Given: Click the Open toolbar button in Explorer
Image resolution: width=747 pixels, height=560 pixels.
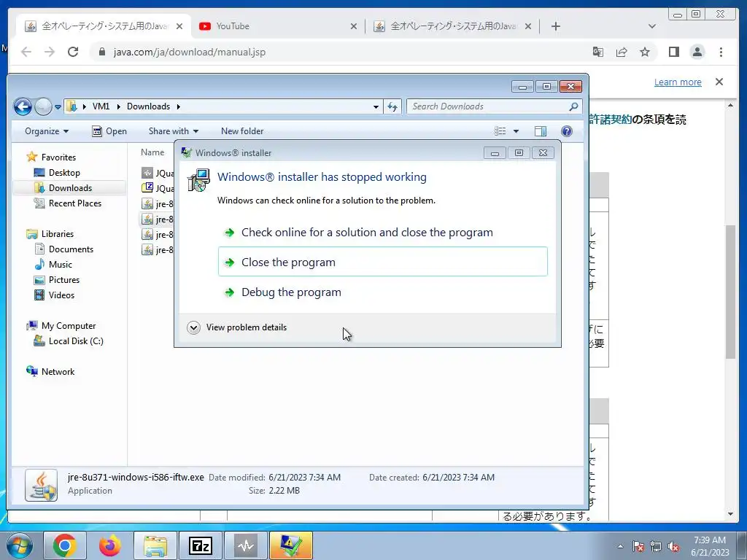Looking at the screenshot, I should pos(109,131).
